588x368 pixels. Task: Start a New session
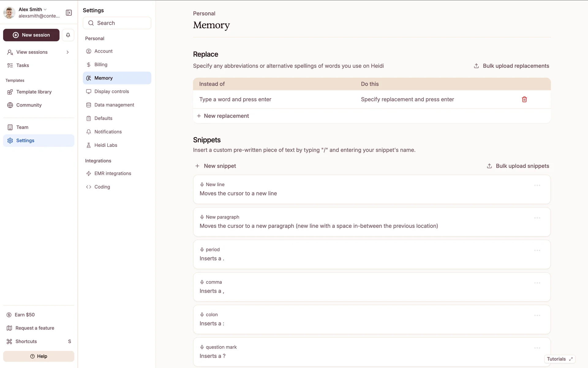[x=31, y=35]
